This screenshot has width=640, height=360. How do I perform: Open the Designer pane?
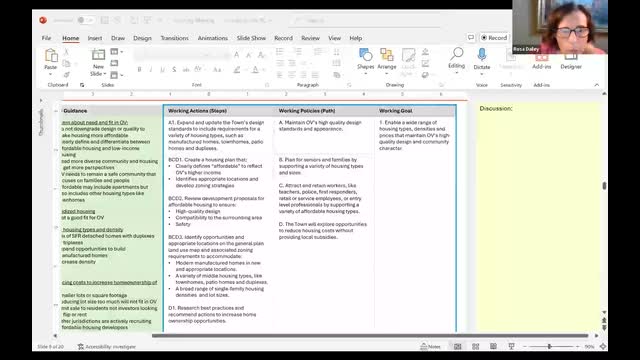pos(571,61)
